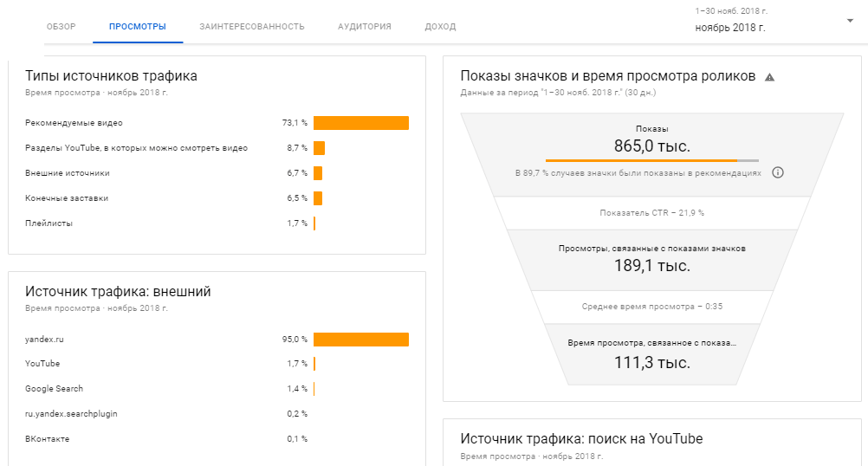Click the yandex.ru external source

(x=45, y=339)
